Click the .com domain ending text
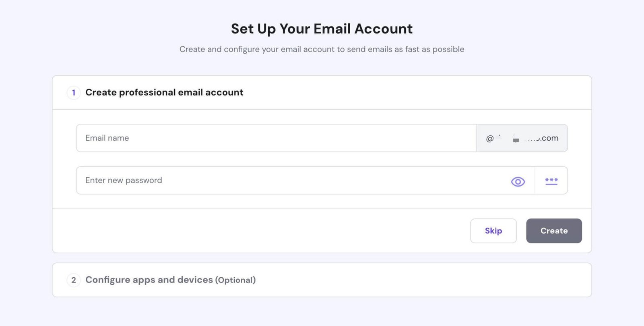 [x=549, y=138]
